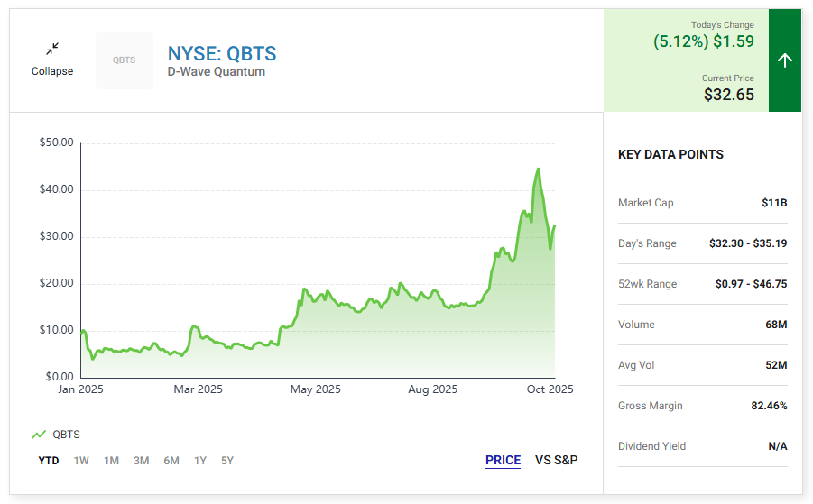This screenshot has height=504, width=813.
Task: Click the Oct 2025 axis label
Action: (550, 389)
